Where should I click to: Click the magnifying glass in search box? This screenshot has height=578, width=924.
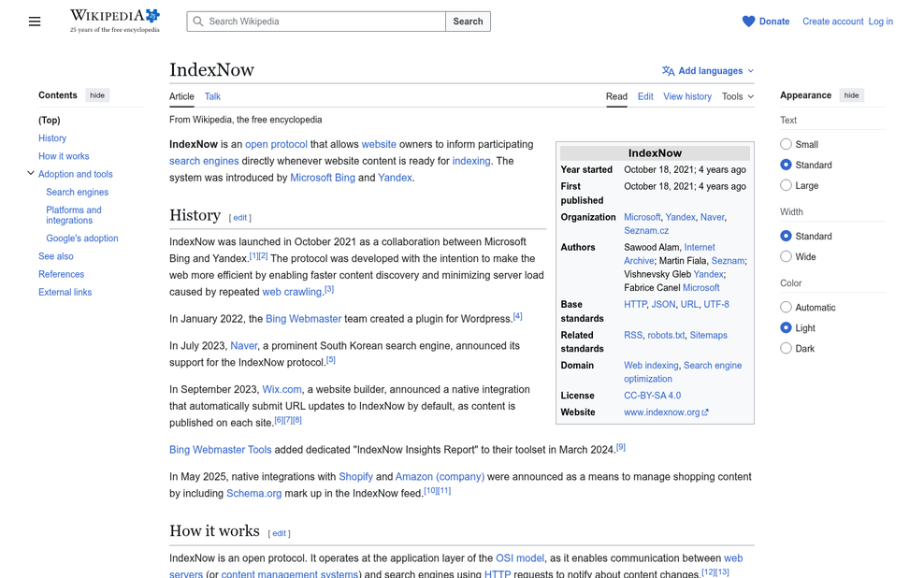(198, 22)
